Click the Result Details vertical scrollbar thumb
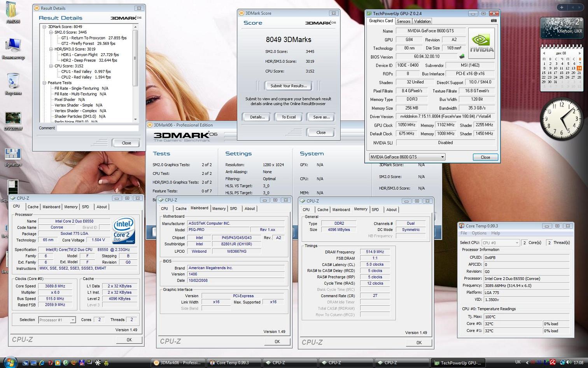 pyautogui.click(x=135, y=58)
